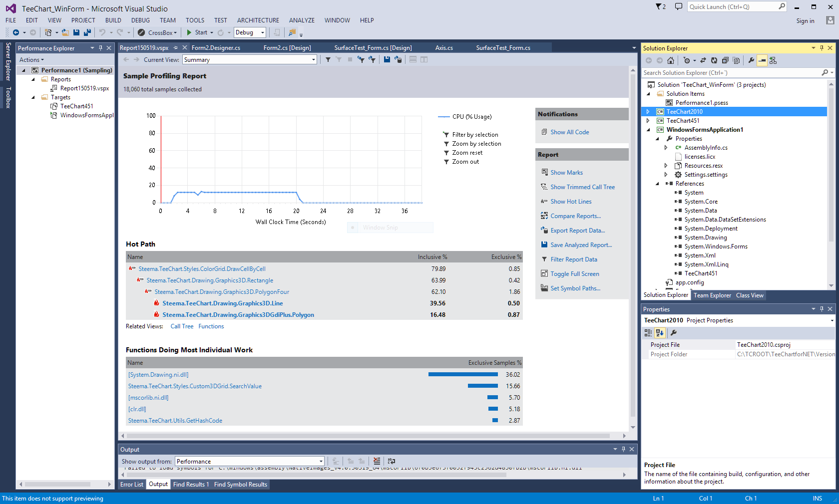
Task: Toggle Word Wrap in Output panel
Action: pos(392,461)
